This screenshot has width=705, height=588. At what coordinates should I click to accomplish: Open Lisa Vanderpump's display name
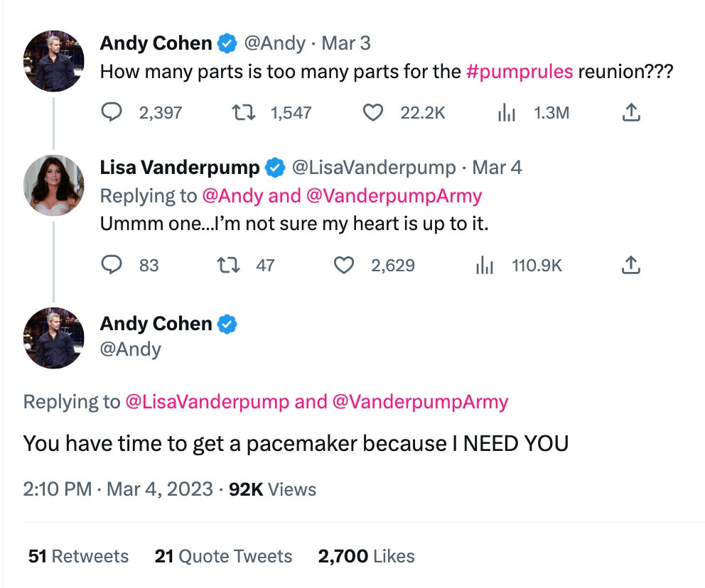click(x=180, y=168)
